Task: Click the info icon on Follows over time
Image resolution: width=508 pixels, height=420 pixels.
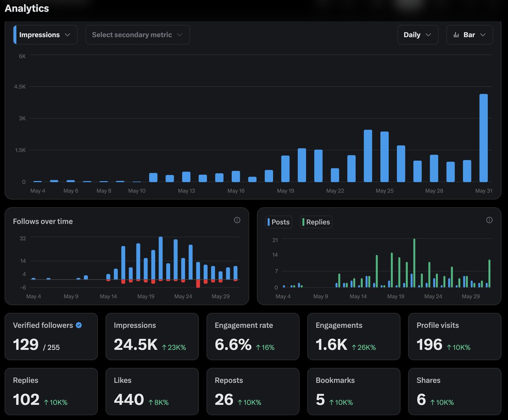Action: [237, 220]
